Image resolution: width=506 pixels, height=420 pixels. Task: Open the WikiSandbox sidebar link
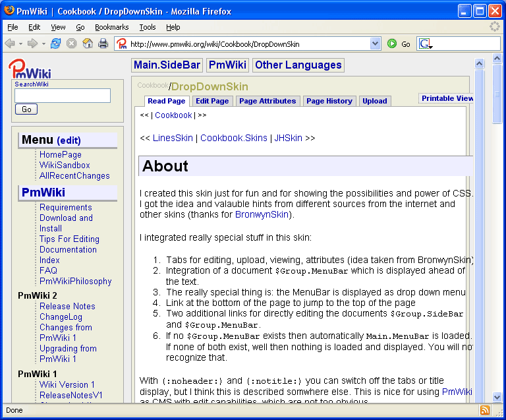tap(65, 165)
